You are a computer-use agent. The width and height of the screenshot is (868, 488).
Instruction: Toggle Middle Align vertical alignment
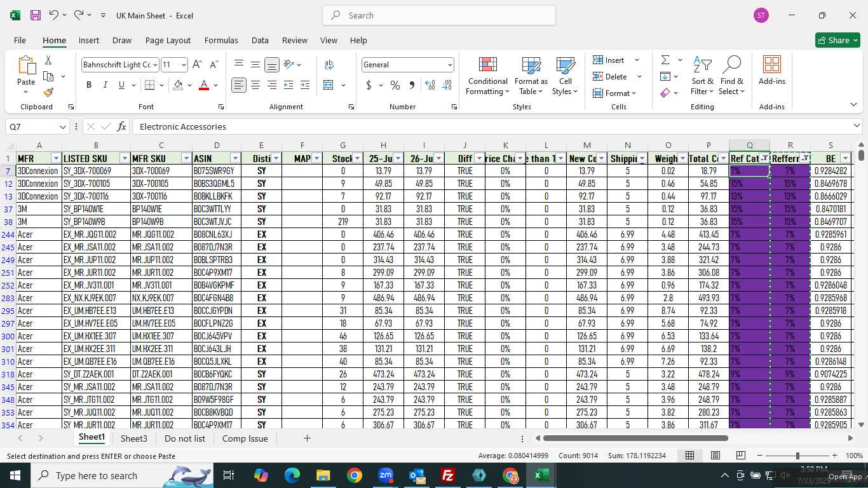pos(255,64)
